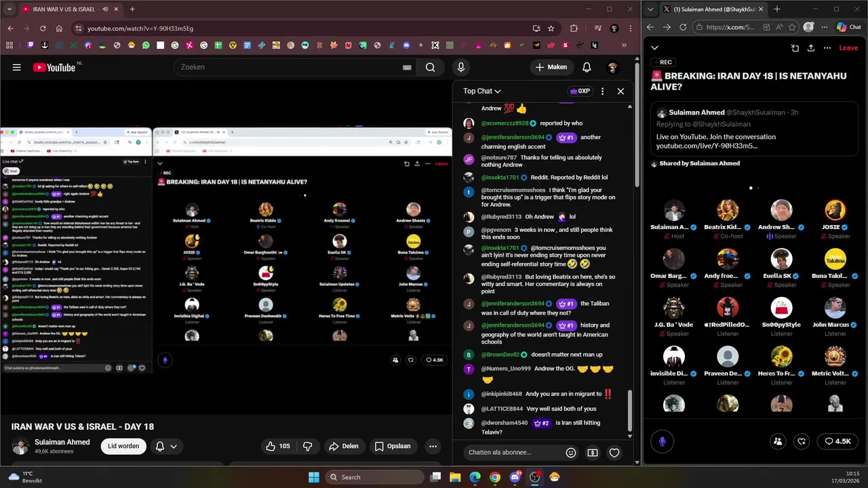
Task: Open the Super Chat dollar icon
Action: pos(593,452)
